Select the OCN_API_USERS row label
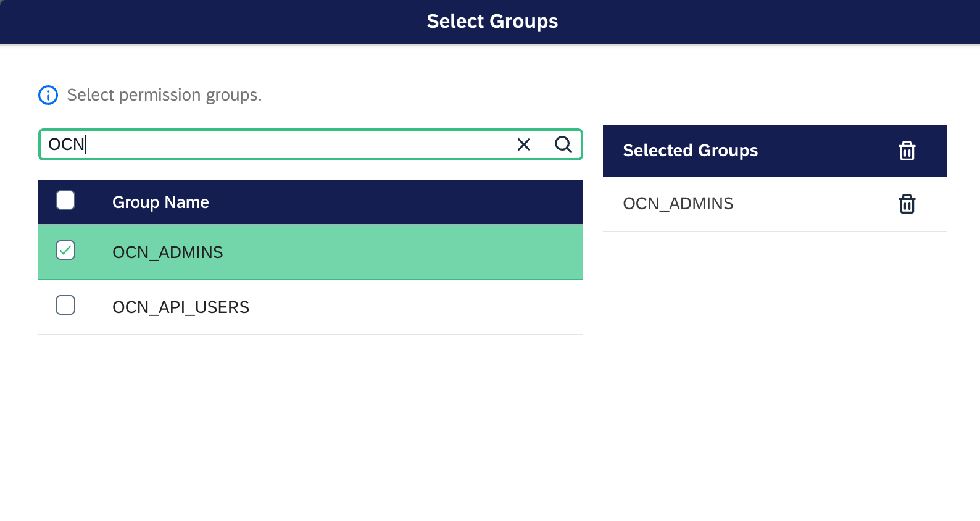This screenshot has width=980, height=521. [181, 307]
